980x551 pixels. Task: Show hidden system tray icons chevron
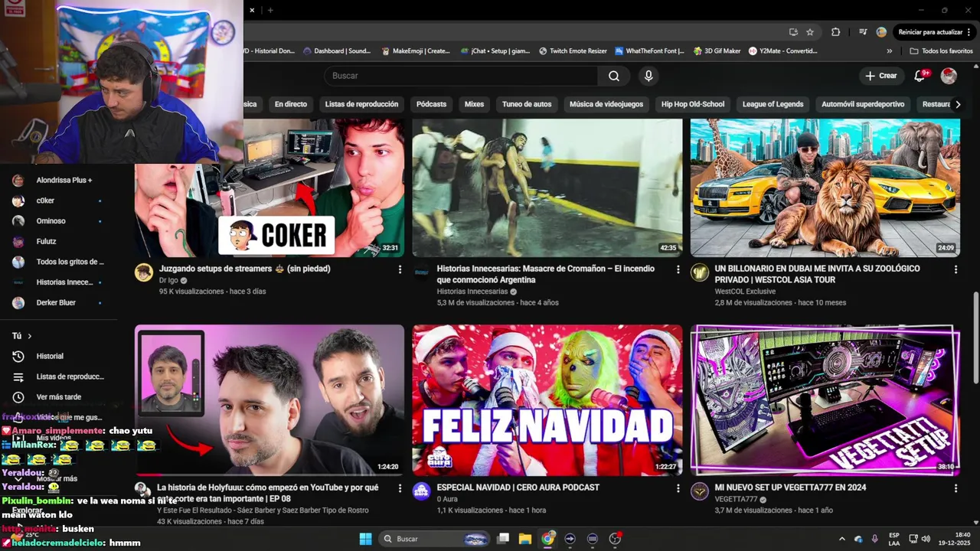point(842,539)
